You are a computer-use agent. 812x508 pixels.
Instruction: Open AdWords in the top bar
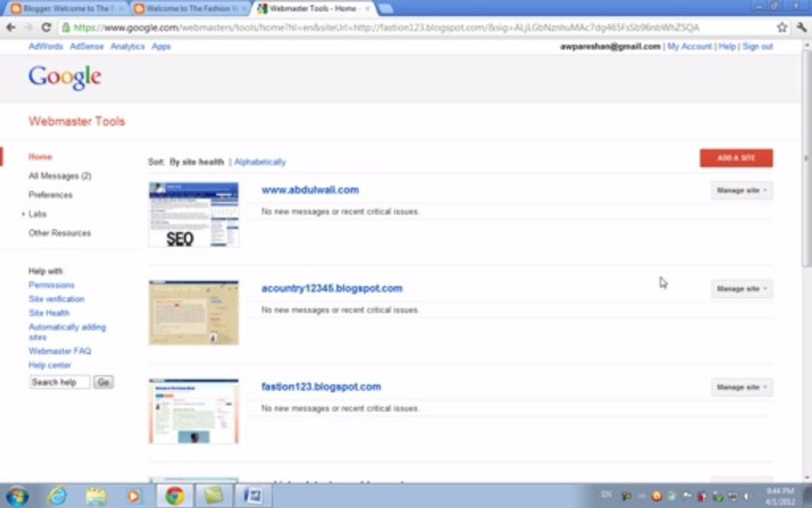[46, 46]
